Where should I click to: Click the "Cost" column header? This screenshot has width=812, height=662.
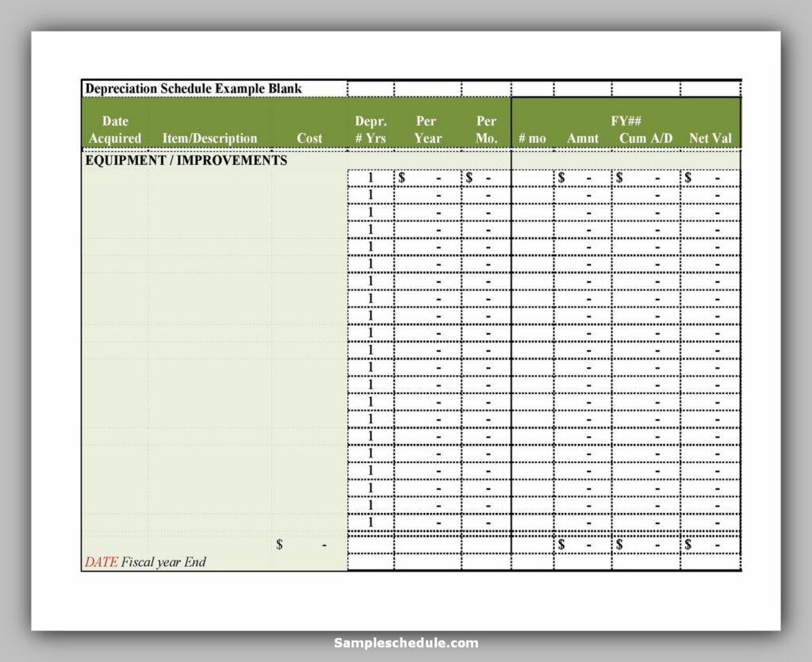tap(309, 138)
